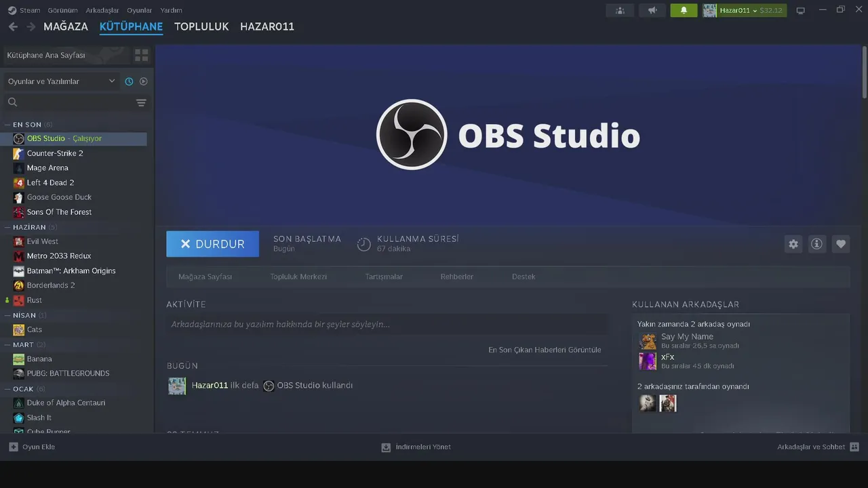Open Hazar011 account dropdown
Screen dimensions: 868x488
(745, 10)
